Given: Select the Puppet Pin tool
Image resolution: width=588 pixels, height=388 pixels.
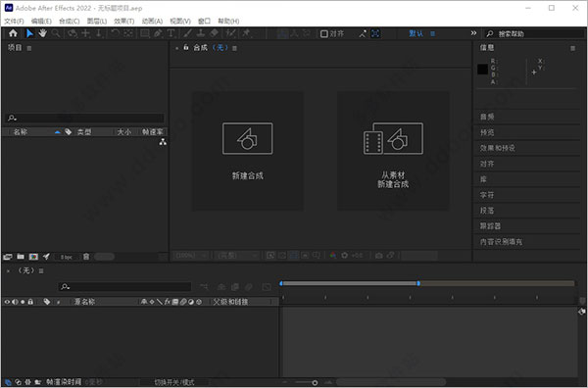Looking at the screenshot, I should [x=246, y=33].
